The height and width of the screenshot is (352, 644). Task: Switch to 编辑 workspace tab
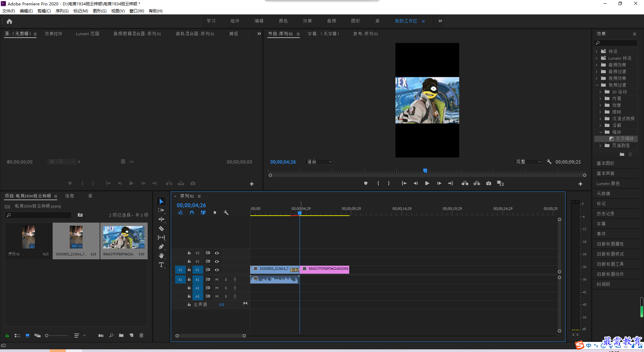coord(259,21)
